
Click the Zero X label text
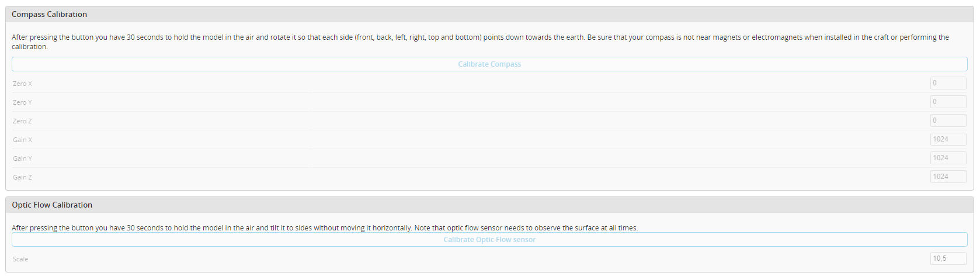click(22, 84)
